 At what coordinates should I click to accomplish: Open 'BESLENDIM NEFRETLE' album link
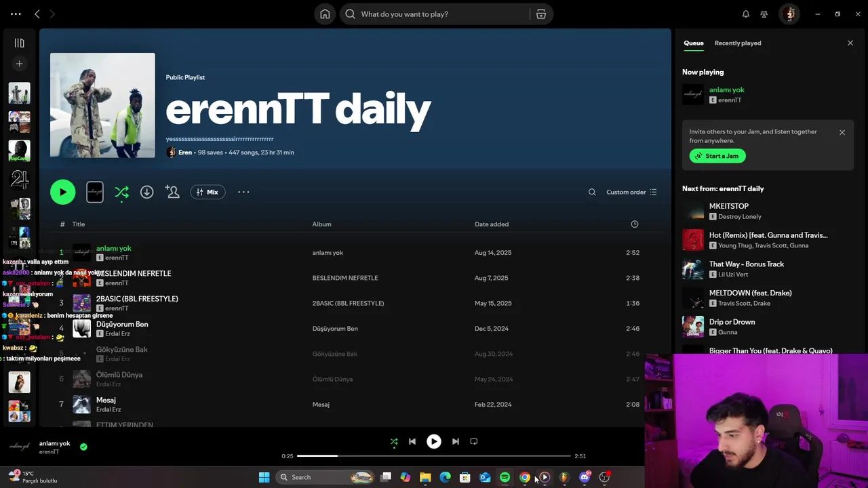point(345,278)
